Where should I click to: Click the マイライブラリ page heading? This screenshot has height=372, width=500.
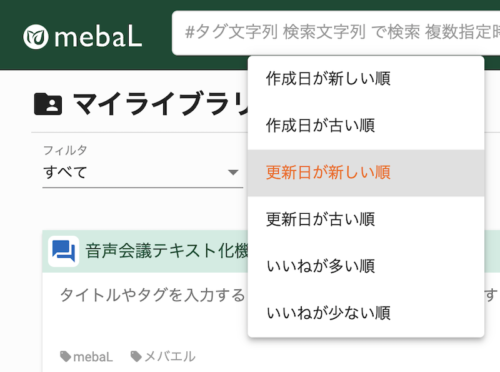coord(161,104)
